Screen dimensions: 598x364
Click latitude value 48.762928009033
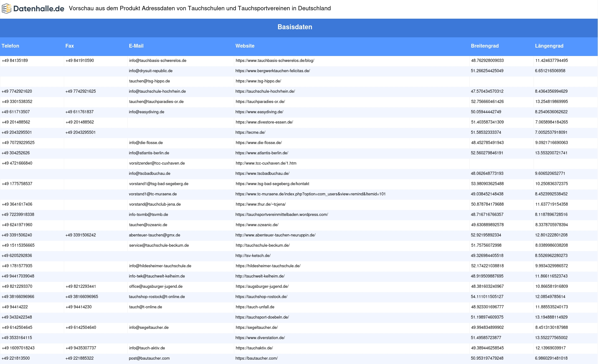pos(487,61)
